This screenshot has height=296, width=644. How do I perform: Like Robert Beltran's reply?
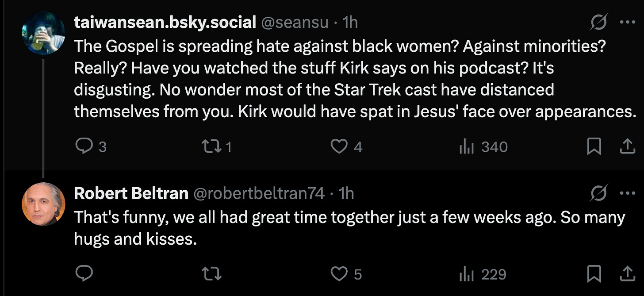[x=340, y=274]
